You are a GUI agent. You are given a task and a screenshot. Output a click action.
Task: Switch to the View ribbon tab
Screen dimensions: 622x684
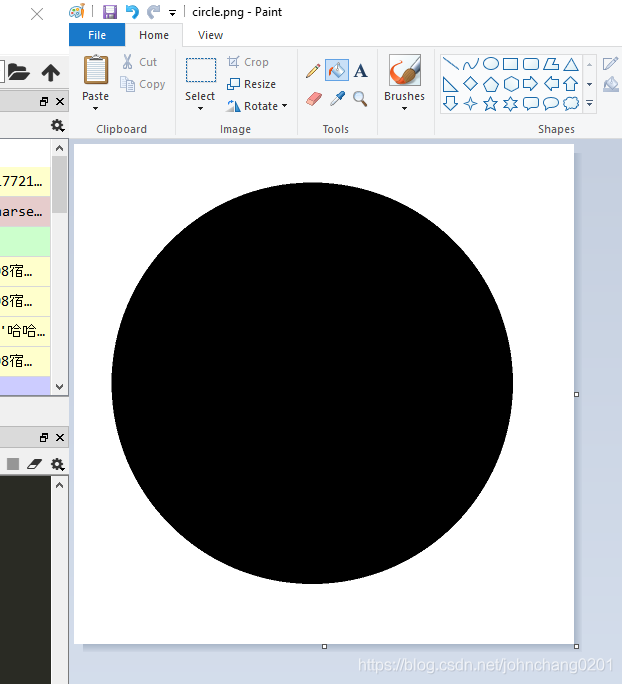[x=210, y=35]
